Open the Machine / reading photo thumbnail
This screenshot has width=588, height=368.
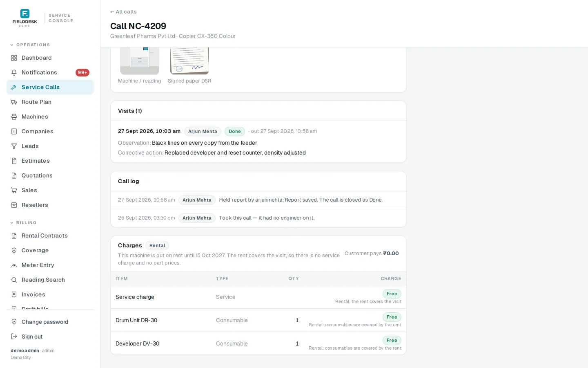[x=140, y=61]
